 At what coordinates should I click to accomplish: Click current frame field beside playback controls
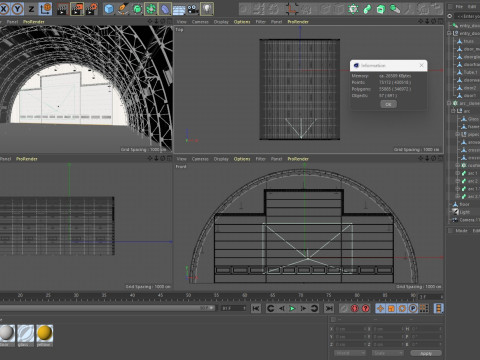pos(234,308)
